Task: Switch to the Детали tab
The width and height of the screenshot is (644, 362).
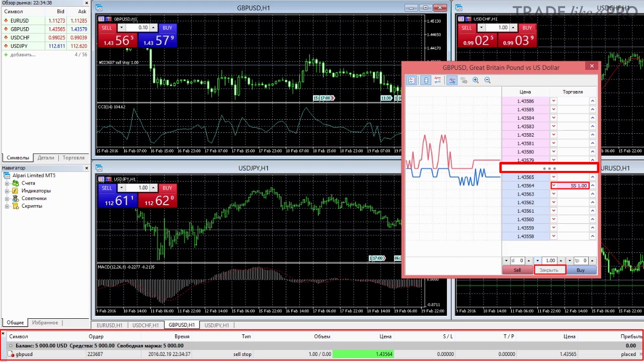Action: click(x=46, y=158)
